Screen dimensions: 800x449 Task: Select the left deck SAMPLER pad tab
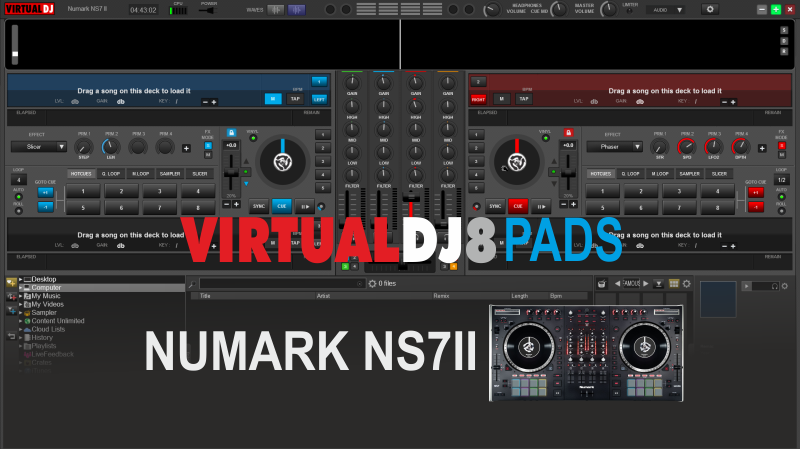pos(170,174)
